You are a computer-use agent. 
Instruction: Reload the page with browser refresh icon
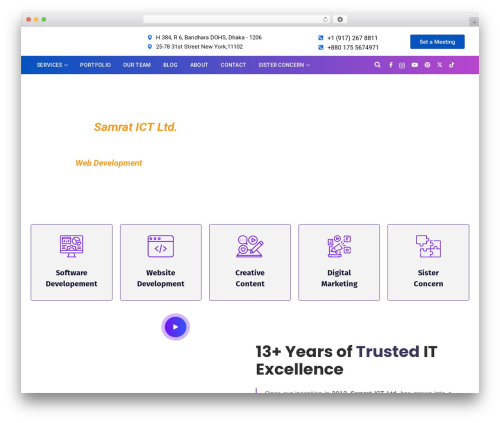pyautogui.click(x=325, y=20)
